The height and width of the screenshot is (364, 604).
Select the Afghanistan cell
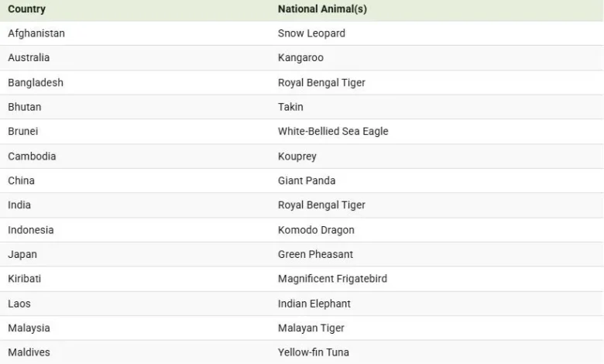36,33
